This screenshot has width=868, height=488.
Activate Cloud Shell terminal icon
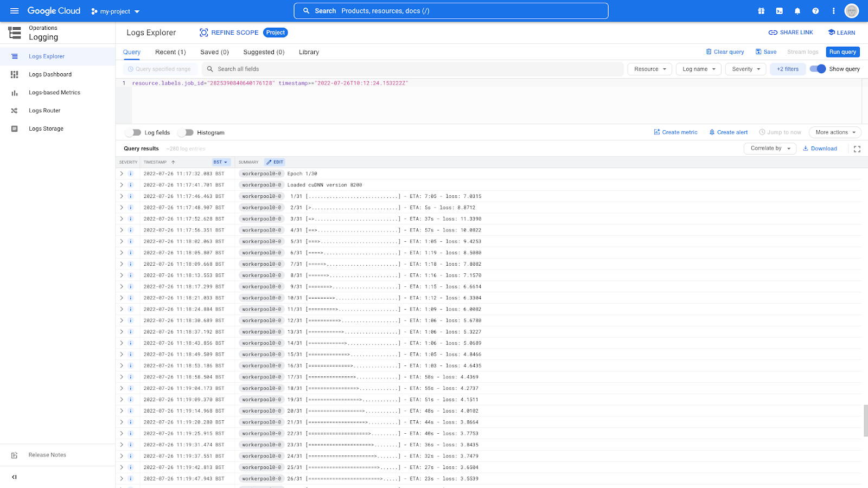click(779, 11)
